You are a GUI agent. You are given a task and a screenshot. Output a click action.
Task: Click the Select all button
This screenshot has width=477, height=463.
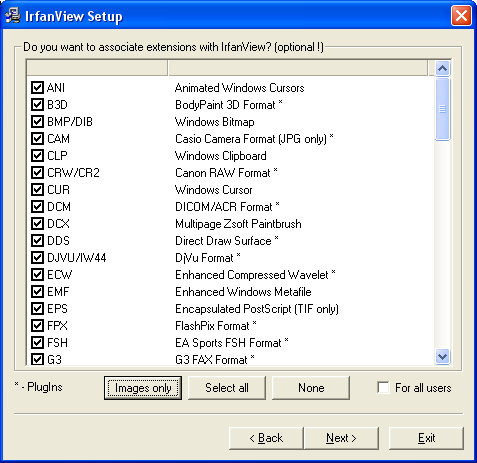(x=227, y=388)
